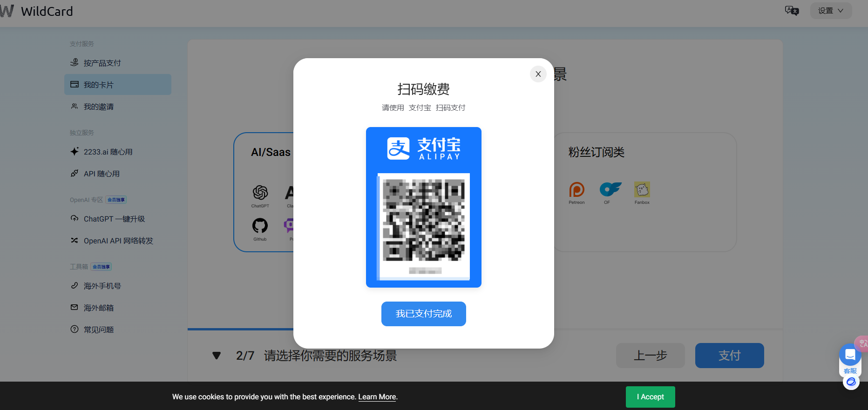
Task: Open the 客服 customer service chat icon
Action: pyautogui.click(x=850, y=359)
